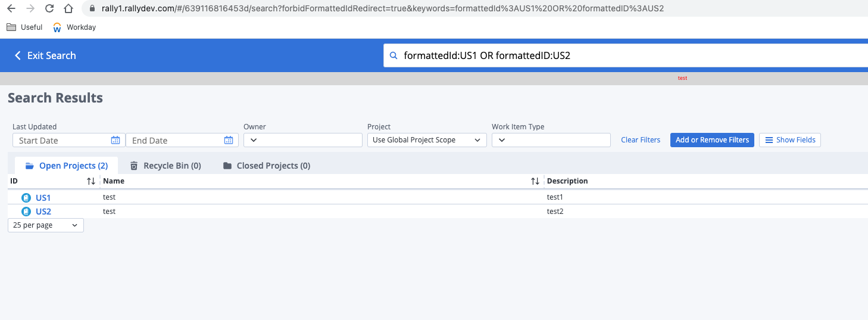Sort results by the ID column arrows
The width and height of the screenshot is (868, 320).
click(91, 181)
